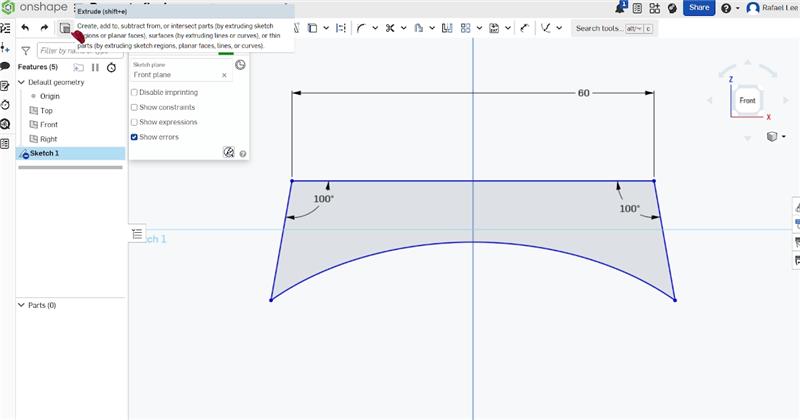Open the sketch dialog clock icon
The height and width of the screenshot is (420, 800).
pos(240,65)
